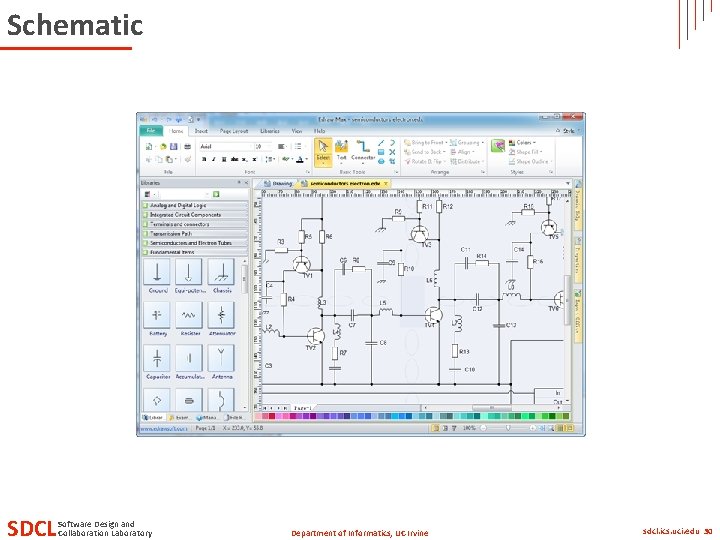Open the Colors dropdown in Styles
720x540 pixels.
pos(522,143)
